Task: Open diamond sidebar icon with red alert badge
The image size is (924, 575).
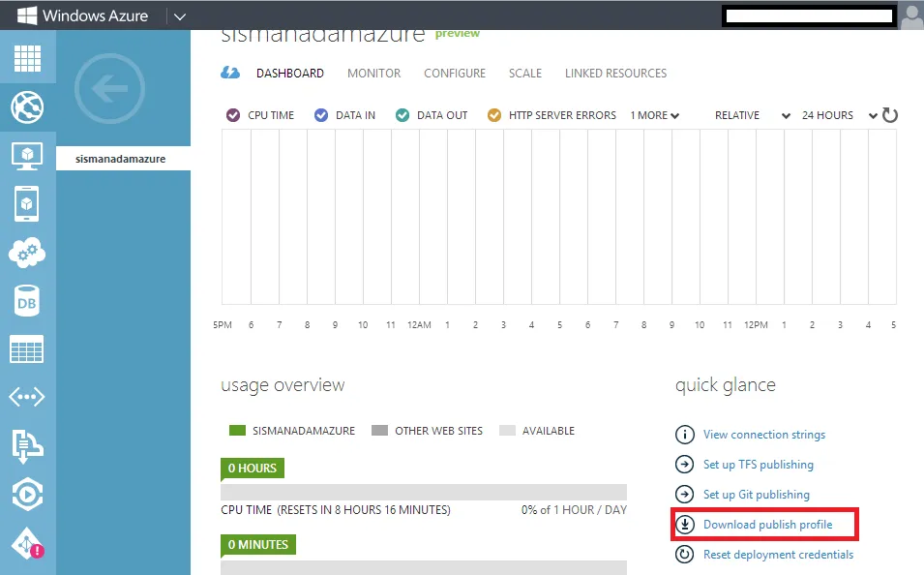Action: (x=27, y=544)
